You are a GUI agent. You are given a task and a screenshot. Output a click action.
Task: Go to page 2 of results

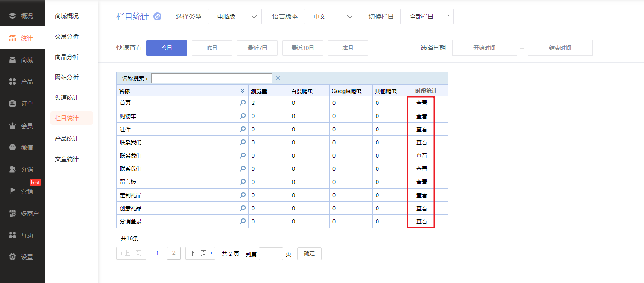click(x=174, y=253)
